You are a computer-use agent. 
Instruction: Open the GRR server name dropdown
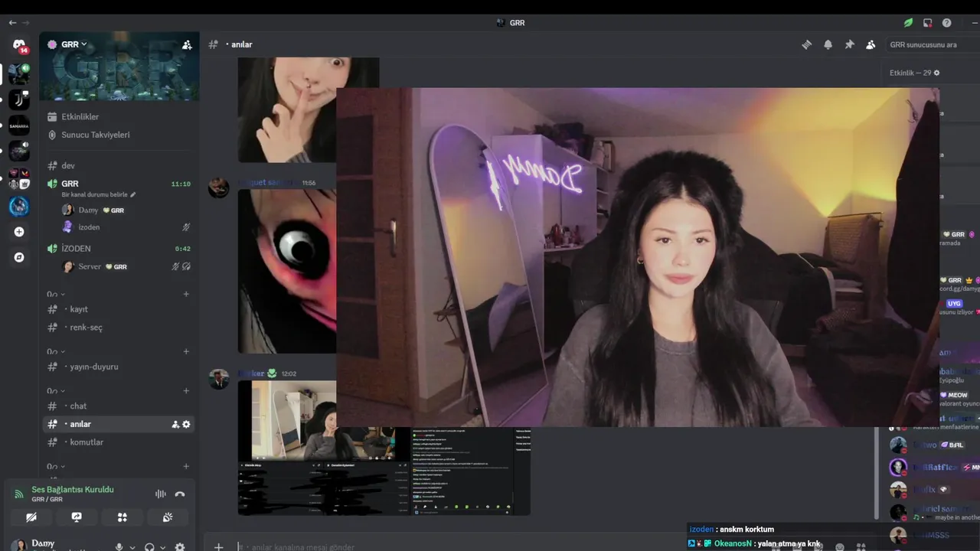pos(69,44)
